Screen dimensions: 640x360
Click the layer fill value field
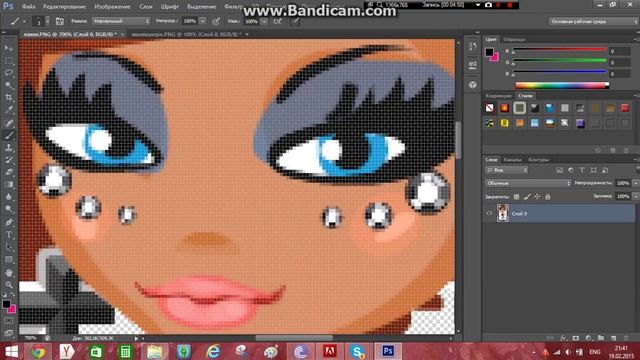point(623,196)
